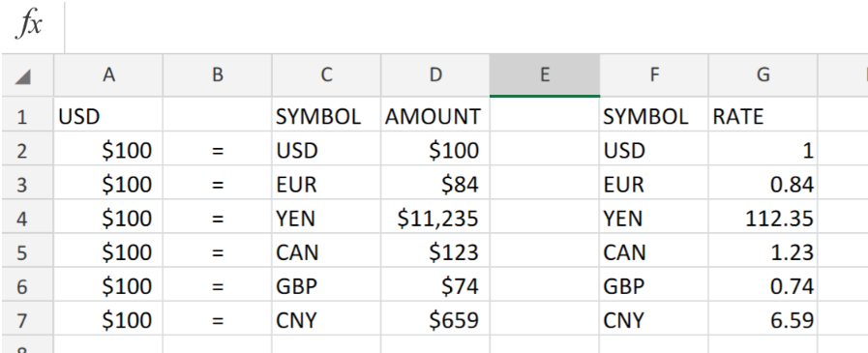Screen dimensions: 868x353
Task: Select highlighted column E header
Action: tap(545, 75)
